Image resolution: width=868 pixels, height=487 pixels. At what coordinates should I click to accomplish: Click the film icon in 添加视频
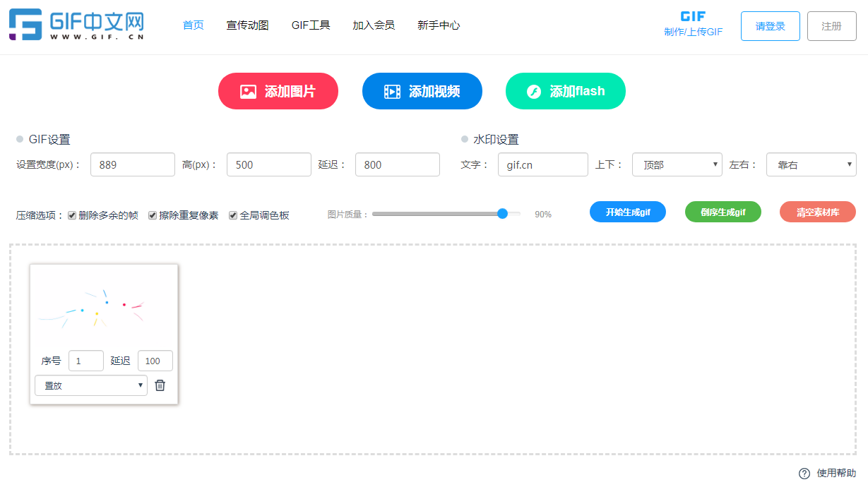(392, 92)
